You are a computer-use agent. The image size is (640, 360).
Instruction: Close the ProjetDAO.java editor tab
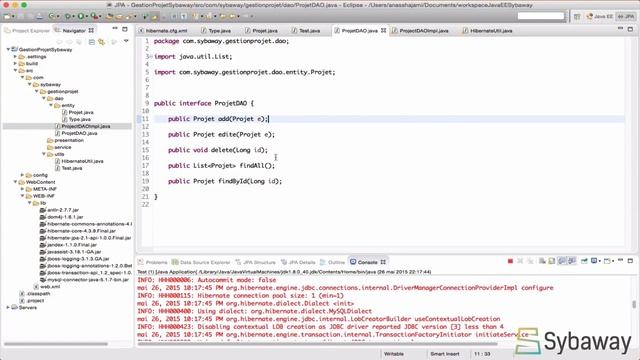point(384,31)
